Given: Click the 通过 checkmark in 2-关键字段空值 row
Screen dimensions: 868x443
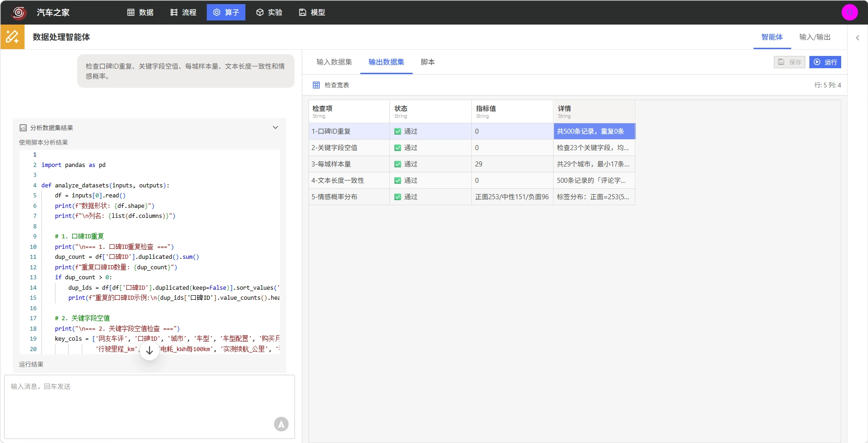Looking at the screenshot, I should click(x=398, y=148).
